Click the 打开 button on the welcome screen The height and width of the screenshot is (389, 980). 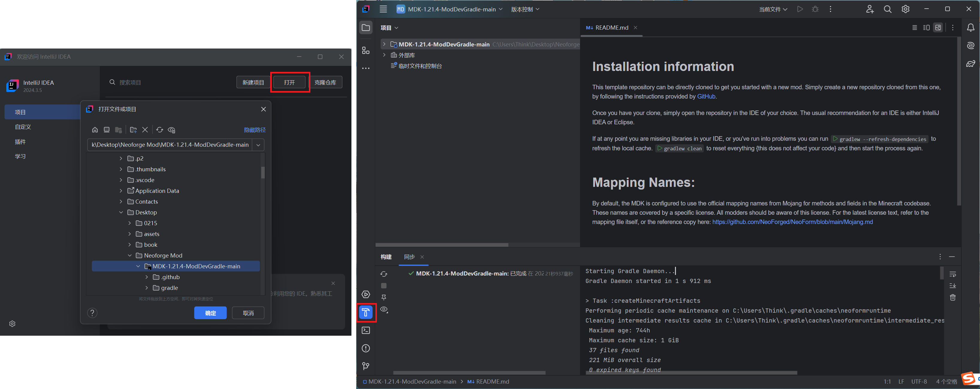coord(289,82)
